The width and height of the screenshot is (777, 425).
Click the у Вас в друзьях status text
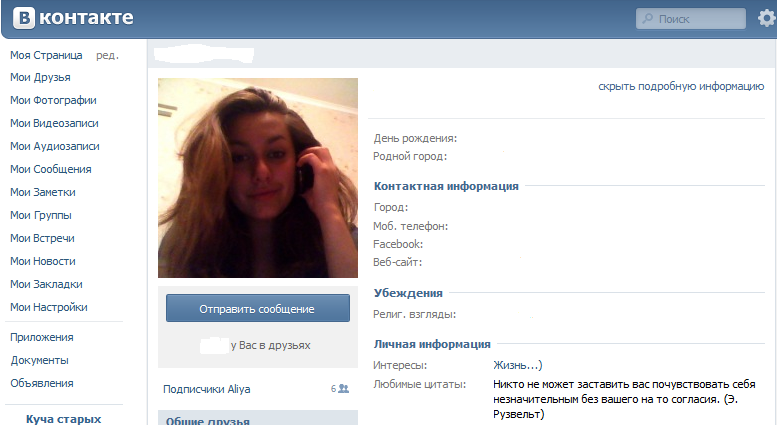tap(271, 345)
